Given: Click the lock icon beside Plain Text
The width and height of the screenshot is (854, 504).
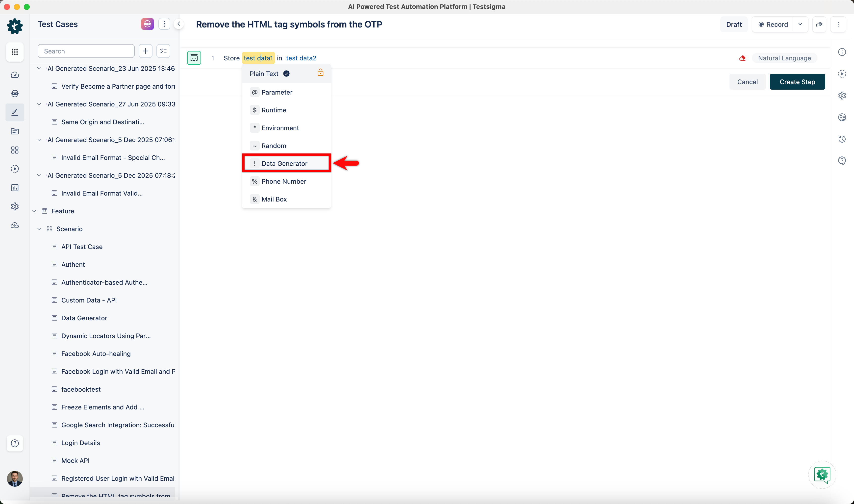Looking at the screenshot, I should pyautogui.click(x=320, y=73).
